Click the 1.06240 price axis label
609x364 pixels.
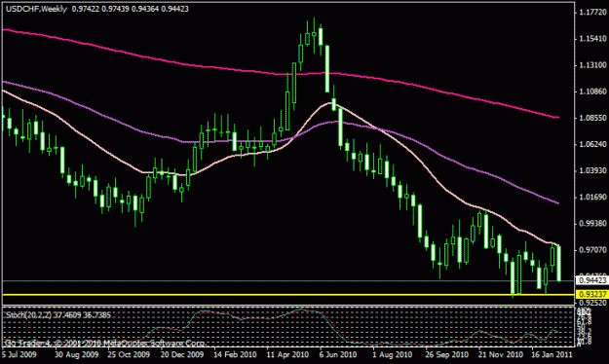592,144
